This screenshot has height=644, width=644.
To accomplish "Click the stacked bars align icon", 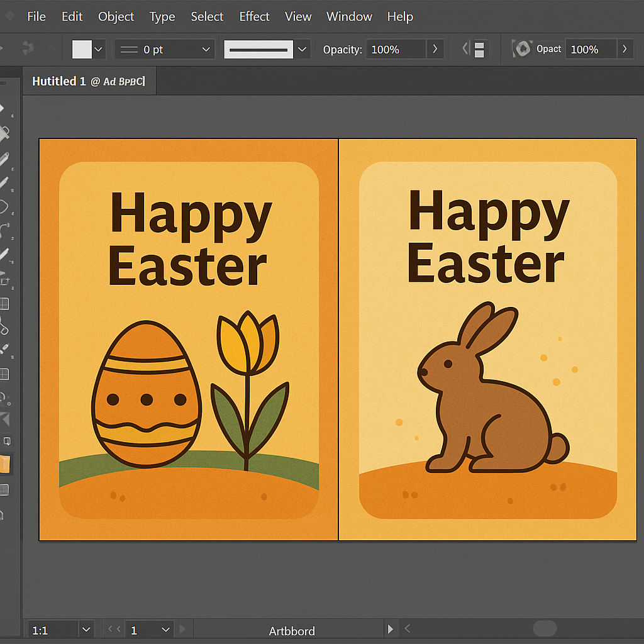I will [479, 49].
